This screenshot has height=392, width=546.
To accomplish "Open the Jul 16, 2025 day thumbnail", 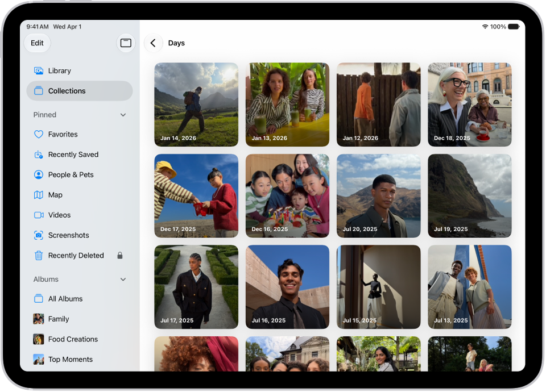I will click(x=288, y=287).
